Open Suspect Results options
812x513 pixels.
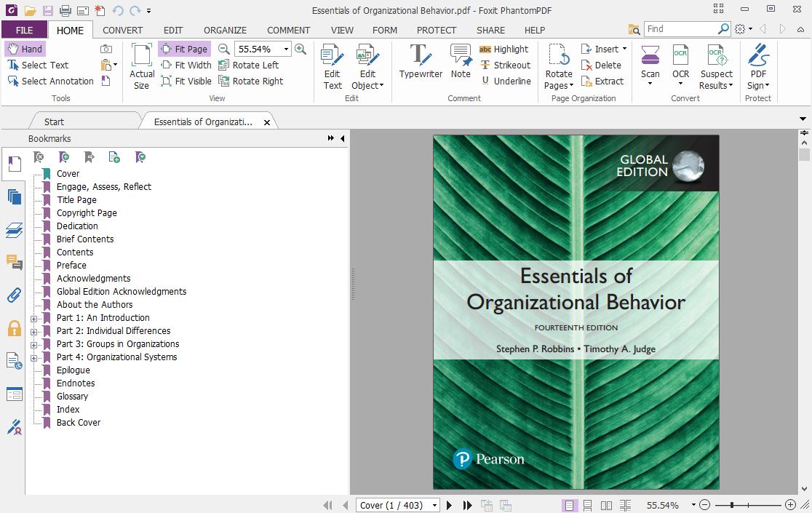(x=716, y=67)
